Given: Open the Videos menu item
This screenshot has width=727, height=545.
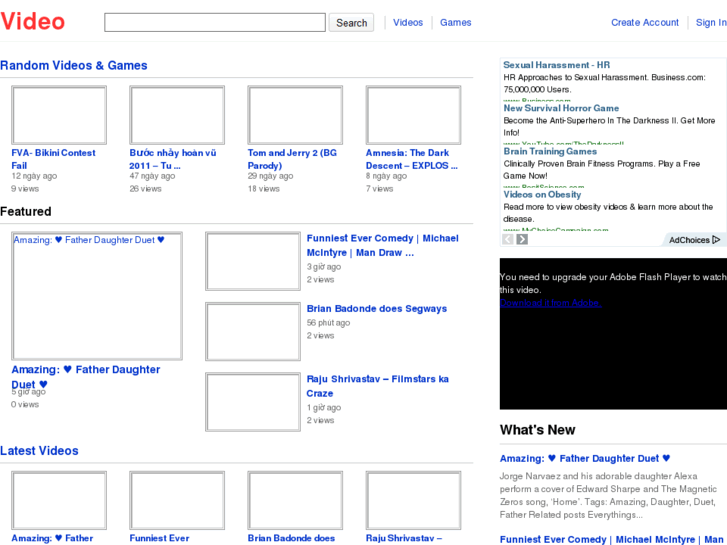Looking at the screenshot, I should point(408,22).
